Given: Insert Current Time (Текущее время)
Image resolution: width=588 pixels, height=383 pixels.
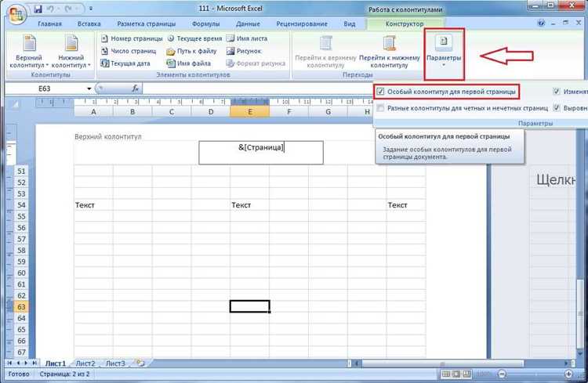Looking at the screenshot, I should tap(194, 38).
